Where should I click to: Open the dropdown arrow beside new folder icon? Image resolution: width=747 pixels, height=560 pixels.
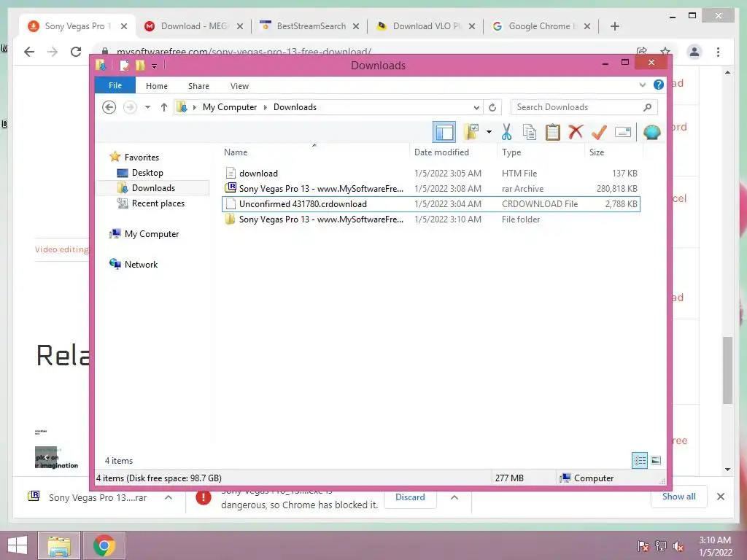489,132
